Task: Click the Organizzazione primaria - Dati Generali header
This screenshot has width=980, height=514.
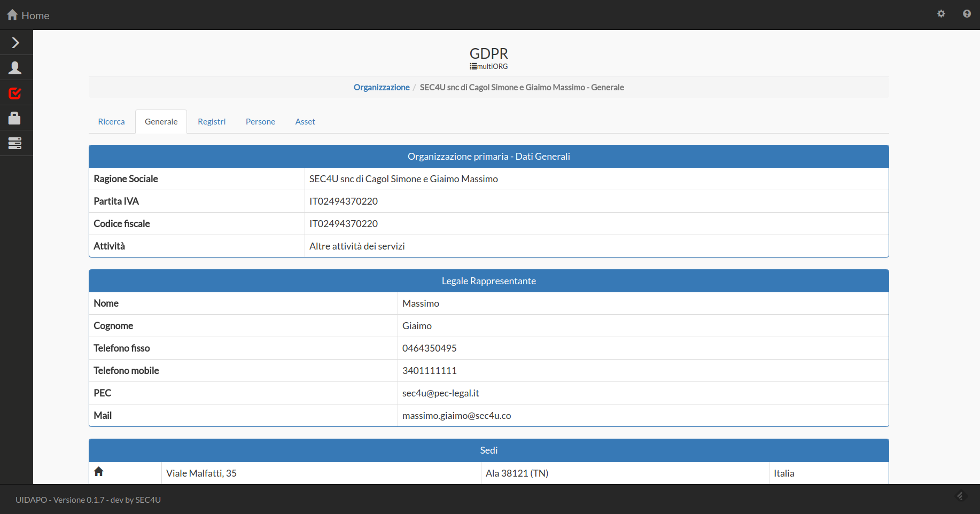Action: (x=488, y=157)
